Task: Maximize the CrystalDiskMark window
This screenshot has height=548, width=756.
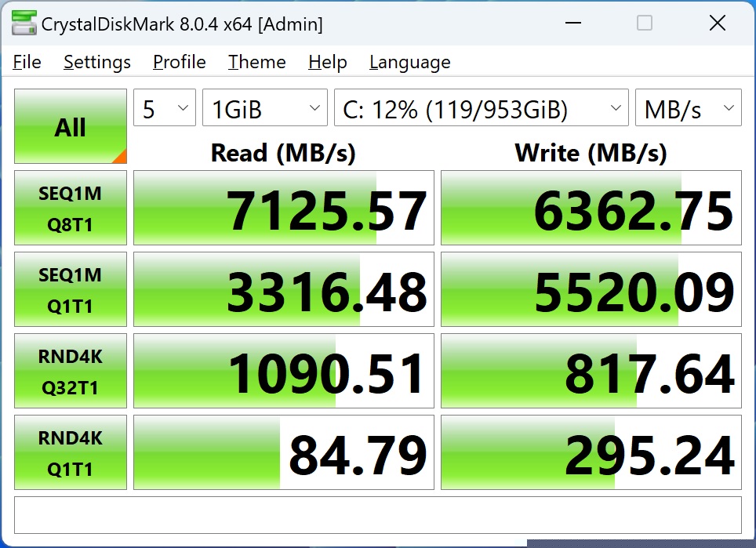Action: coord(645,23)
